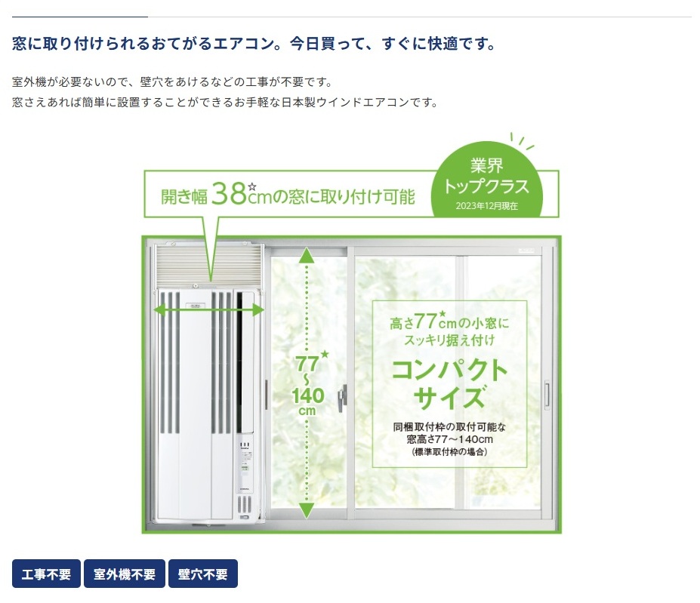Click the 工事不要 badge
The image size is (700, 603).
(x=46, y=574)
